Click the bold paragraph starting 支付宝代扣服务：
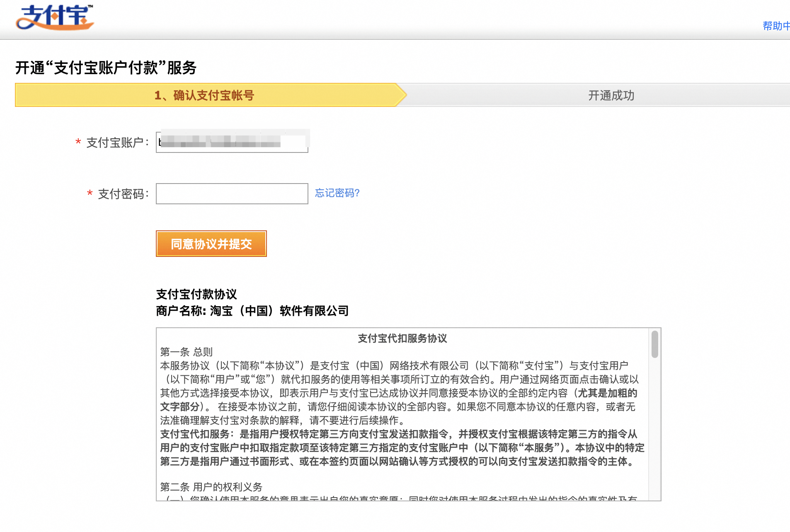 coord(402,448)
